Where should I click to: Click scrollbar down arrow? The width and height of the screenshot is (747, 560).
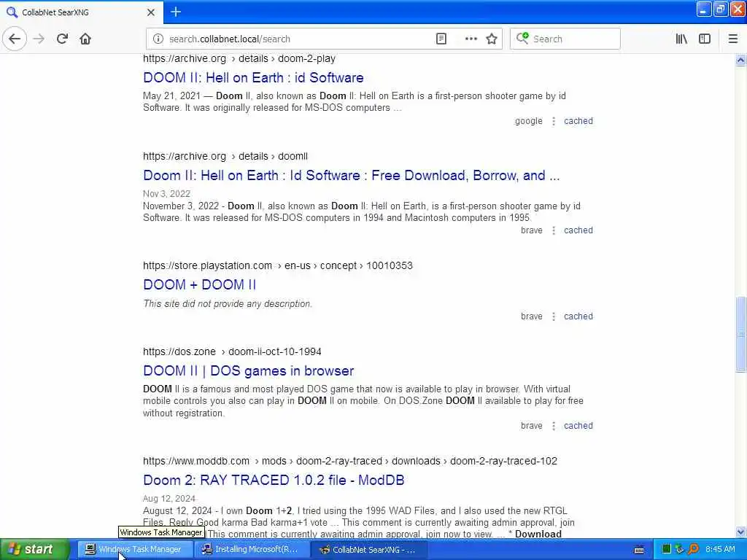(x=740, y=532)
